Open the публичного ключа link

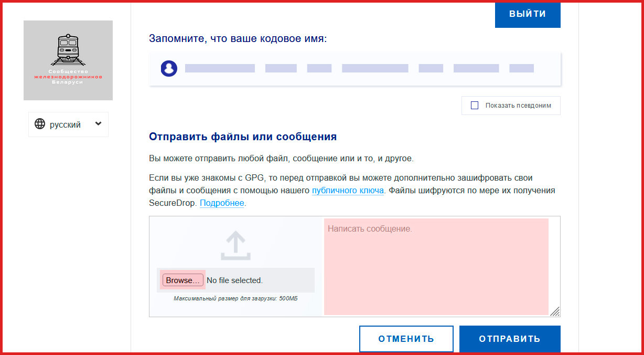348,191
